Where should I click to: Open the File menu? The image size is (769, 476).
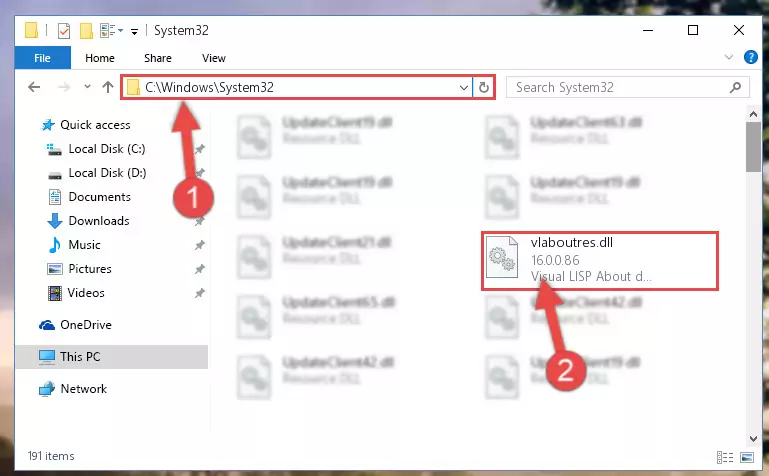click(x=43, y=58)
